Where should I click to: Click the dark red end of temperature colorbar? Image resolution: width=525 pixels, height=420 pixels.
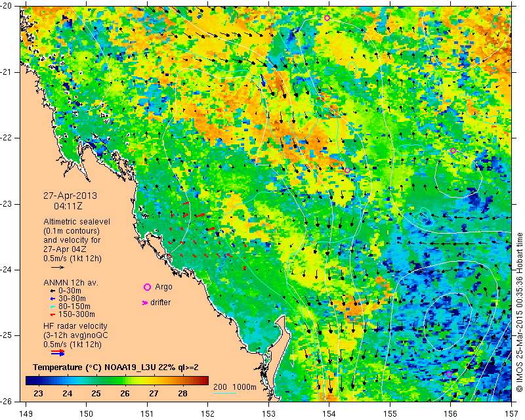pyautogui.click(x=204, y=381)
